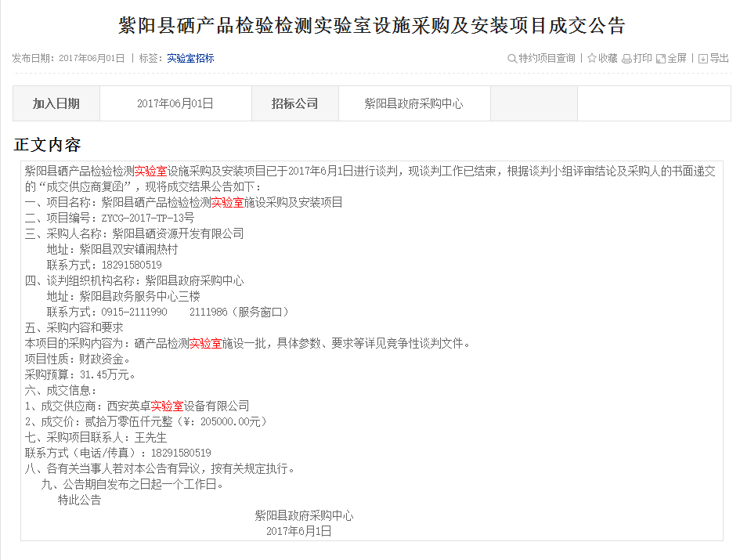Open the 实验室招标 tag link
Viewport: 740px width, 560px height.
[x=190, y=58]
